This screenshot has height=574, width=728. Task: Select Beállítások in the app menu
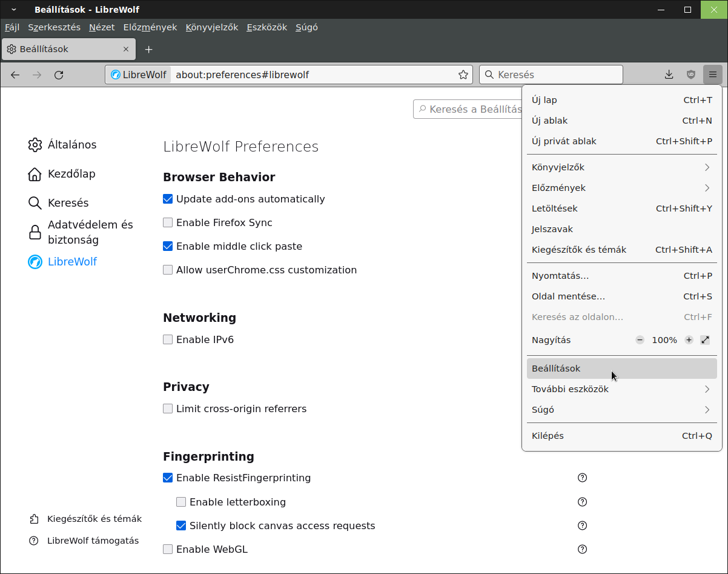tap(622, 369)
